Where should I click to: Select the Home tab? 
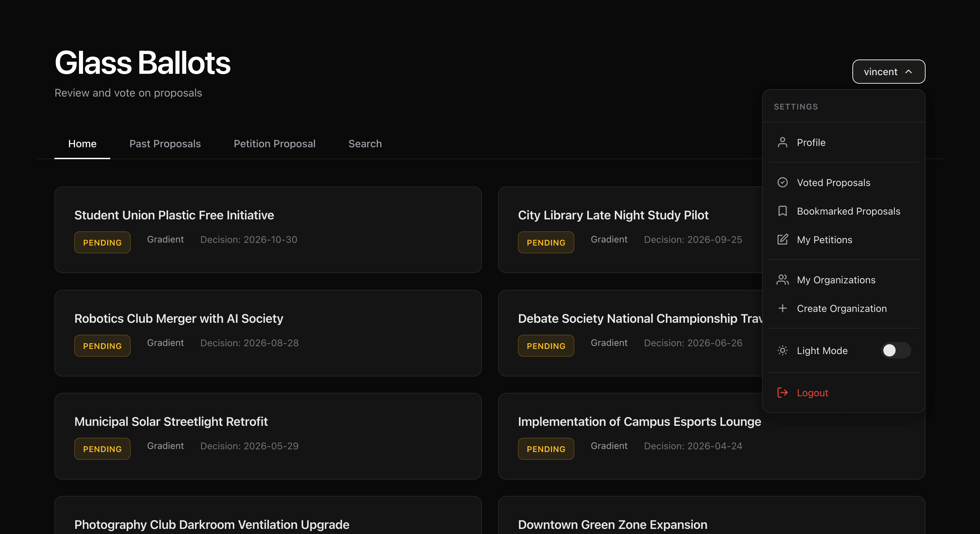pyautogui.click(x=82, y=144)
